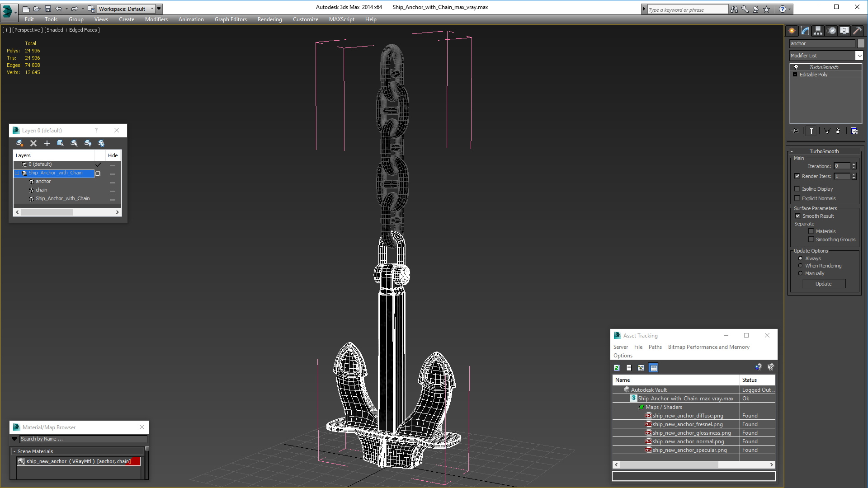Click the Hide column header in Layer dialog
868x488 pixels.
[x=113, y=155]
